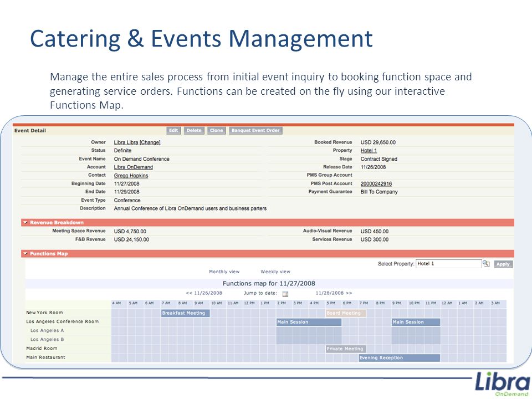Click the Los Angeles A row label

coord(47,330)
